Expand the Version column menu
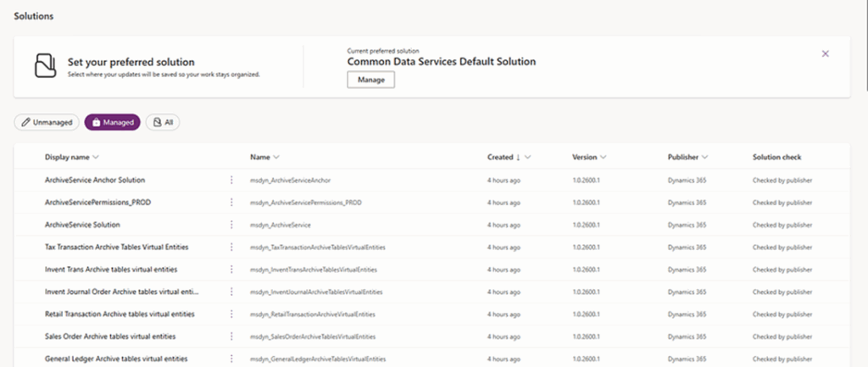Screen dimensions: 868x367 click(x=603, y=157)
